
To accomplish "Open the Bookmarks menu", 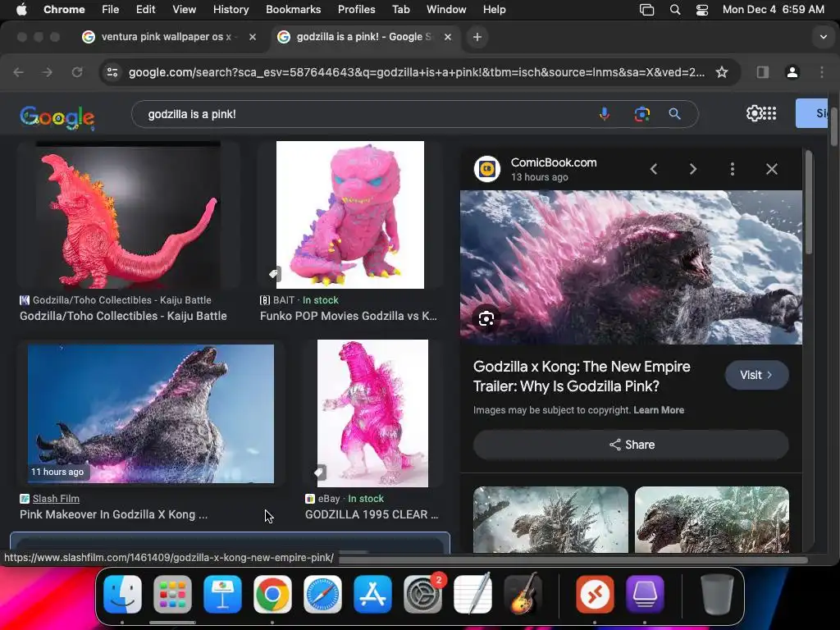I will click(x=293, y=10).
